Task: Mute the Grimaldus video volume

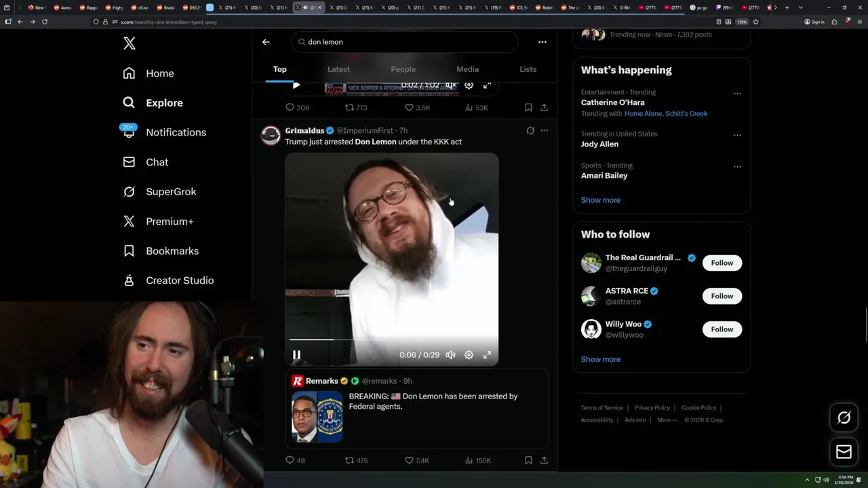Action: 450,355
